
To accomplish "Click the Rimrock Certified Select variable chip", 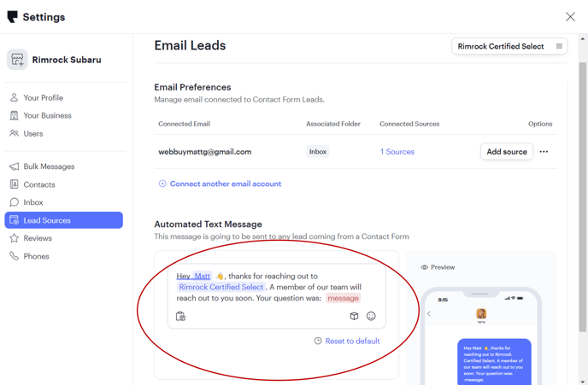I will pos(221,287).
